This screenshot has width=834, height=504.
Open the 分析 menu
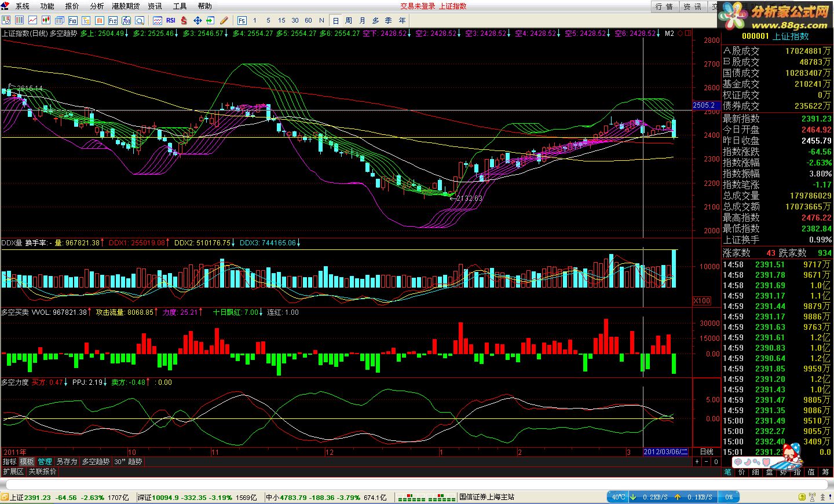[97, 6]
